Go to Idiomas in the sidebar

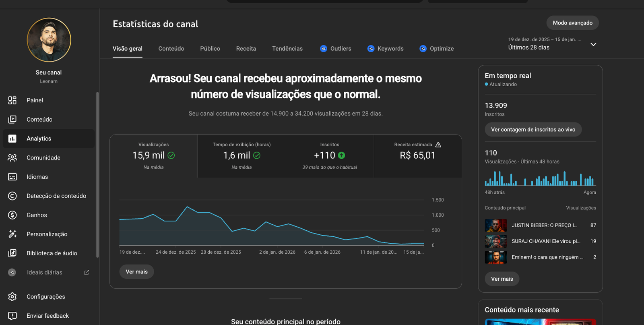pos(49,177)
